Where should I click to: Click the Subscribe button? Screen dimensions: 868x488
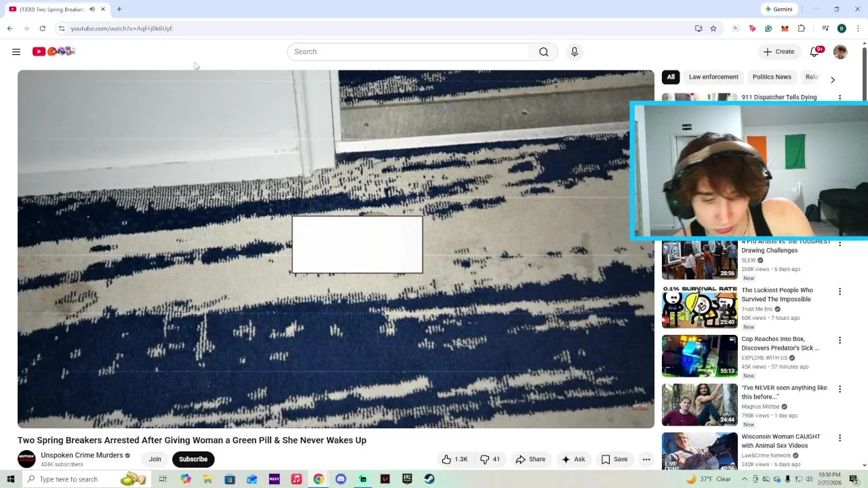coord(193,460)
